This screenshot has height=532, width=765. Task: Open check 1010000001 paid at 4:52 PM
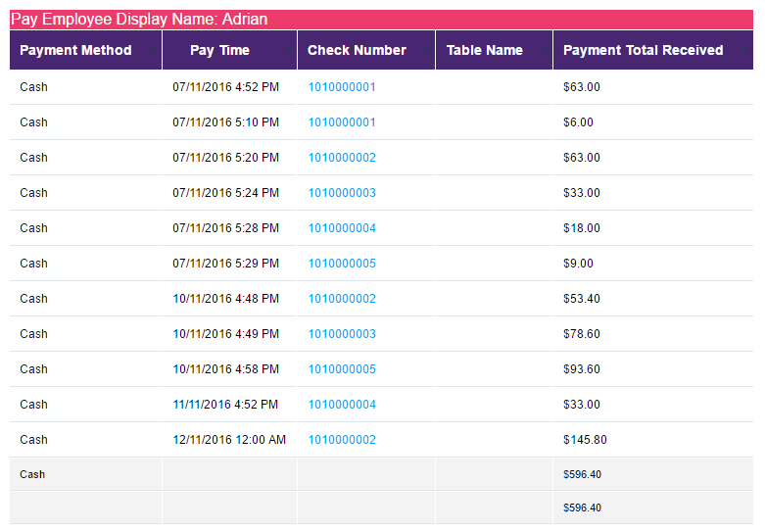click(x=342, y=87)
